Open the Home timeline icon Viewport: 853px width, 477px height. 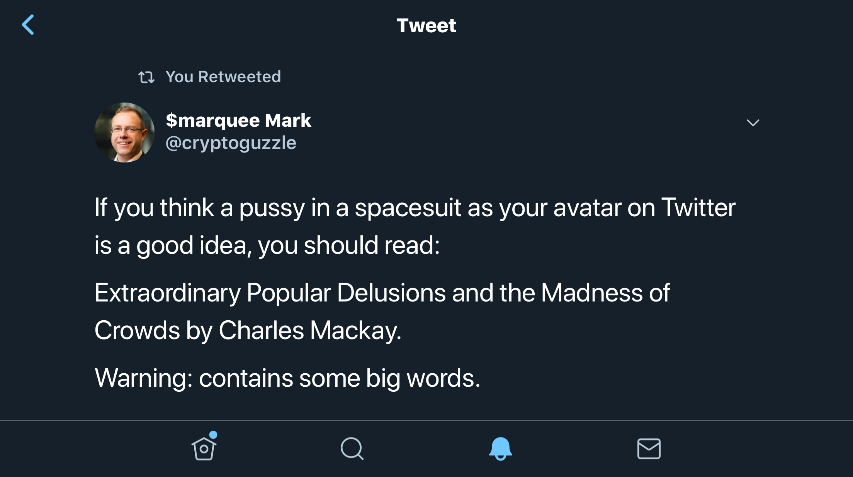pos(203,449)
